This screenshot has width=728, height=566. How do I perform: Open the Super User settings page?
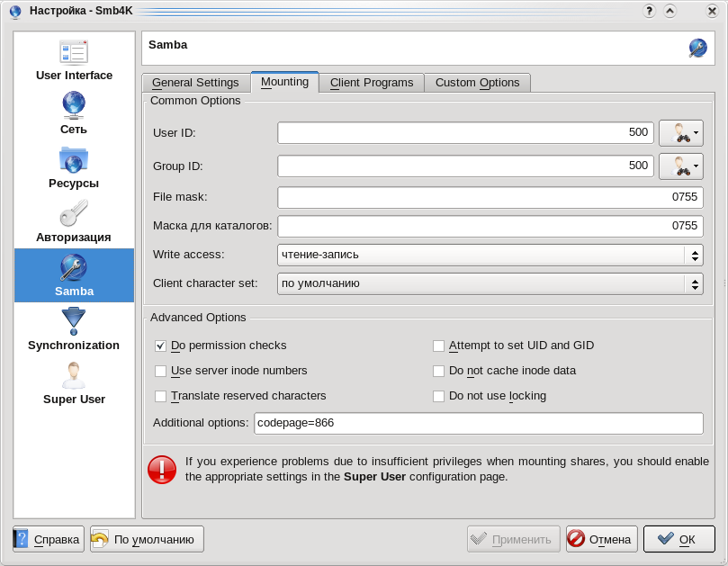pyautogui.click(x=74, y=383)
